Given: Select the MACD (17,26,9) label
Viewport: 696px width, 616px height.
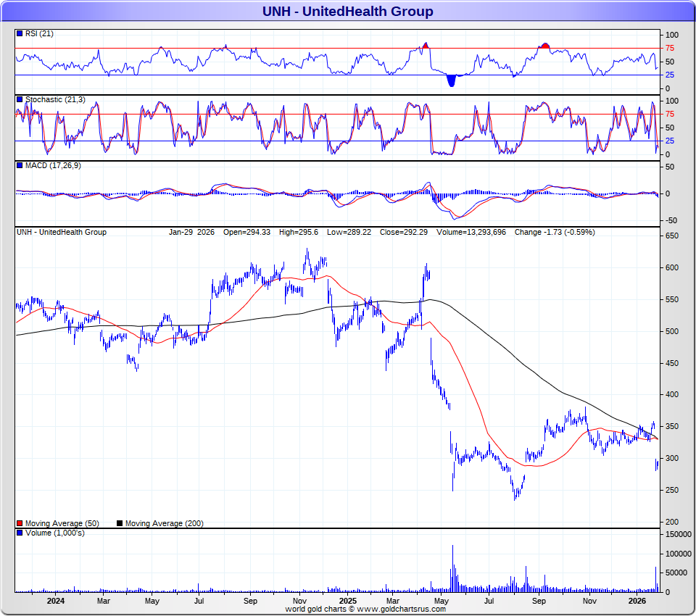Looking at the screenshot, I should pyautogui.click(x=53, y=165).
